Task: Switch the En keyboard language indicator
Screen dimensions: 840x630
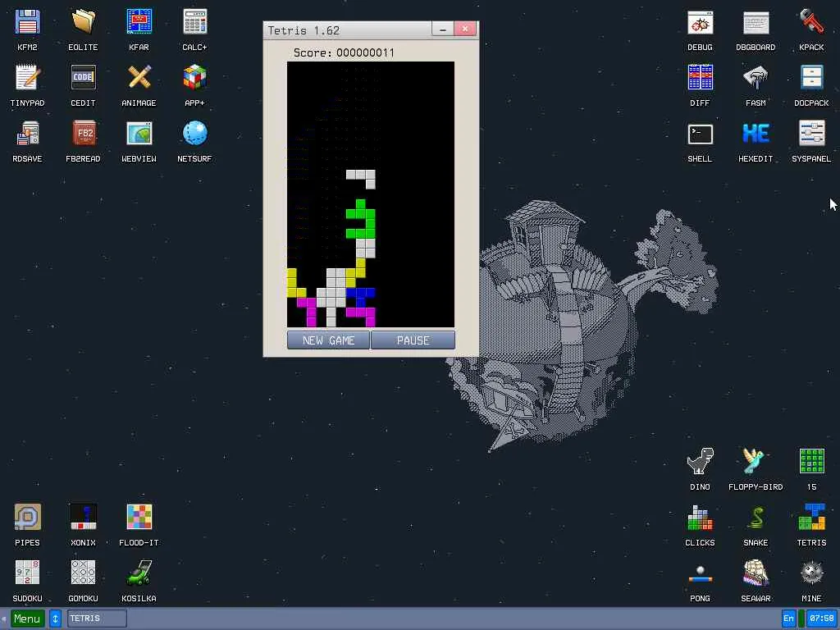Action: pos(788,619)
